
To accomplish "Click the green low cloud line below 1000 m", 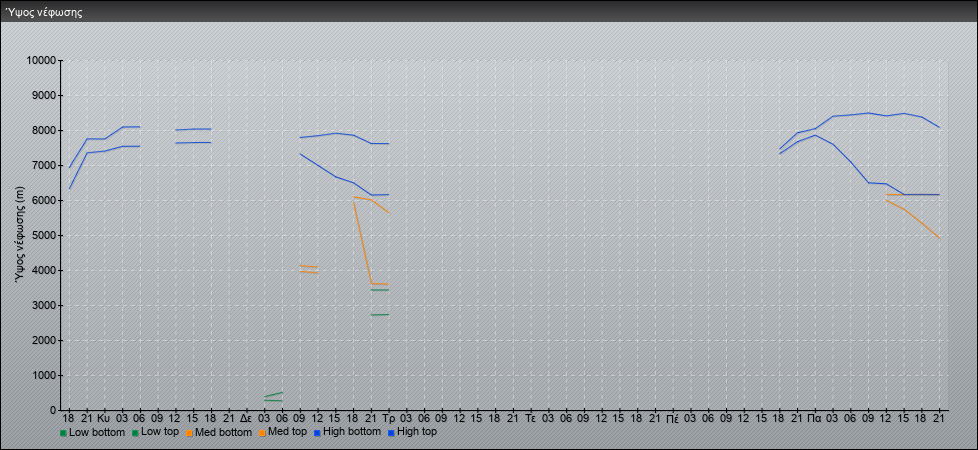I will click(x=272, y=396).
